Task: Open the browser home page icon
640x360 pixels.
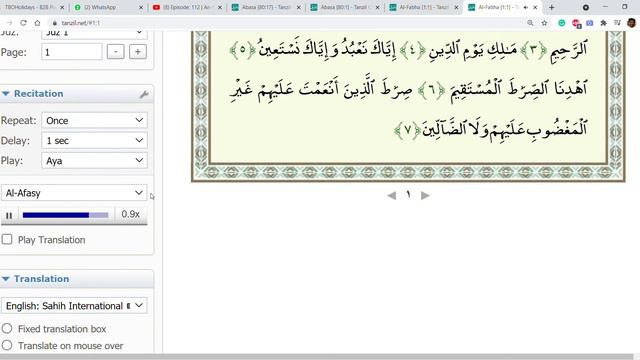Action: point(37,23)
